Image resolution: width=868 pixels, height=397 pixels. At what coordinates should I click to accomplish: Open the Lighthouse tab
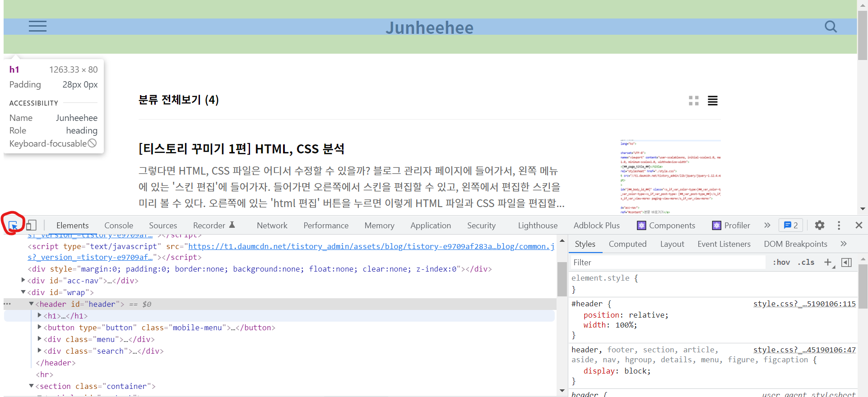[538, 225]
